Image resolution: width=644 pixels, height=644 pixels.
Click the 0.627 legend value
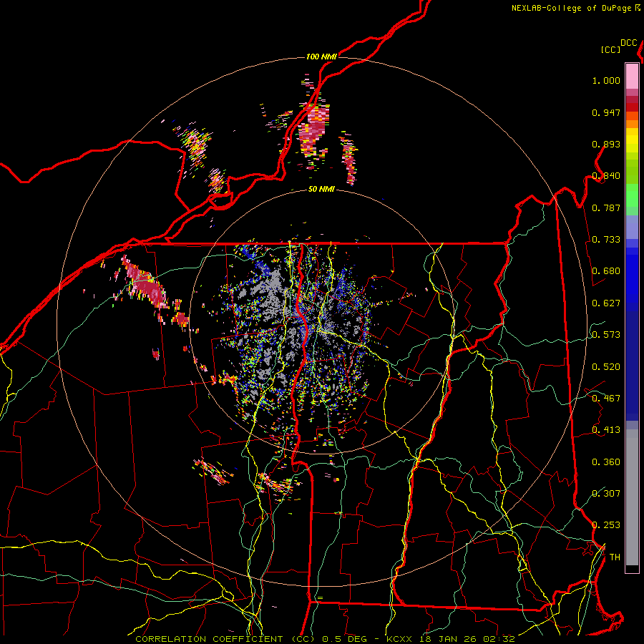(x=606, y=303)
